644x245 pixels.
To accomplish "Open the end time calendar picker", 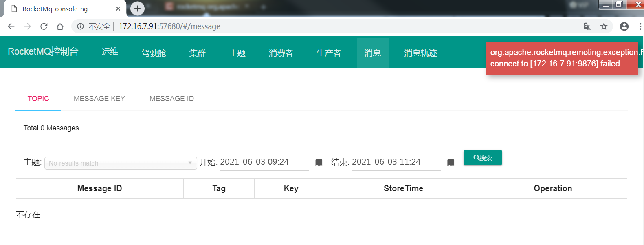I will tap(451, 163).
